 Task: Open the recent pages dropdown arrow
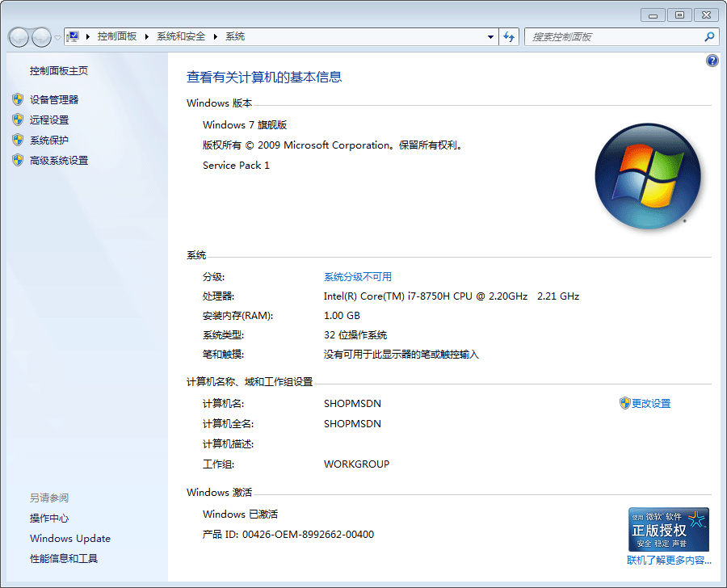pos(57,38)
